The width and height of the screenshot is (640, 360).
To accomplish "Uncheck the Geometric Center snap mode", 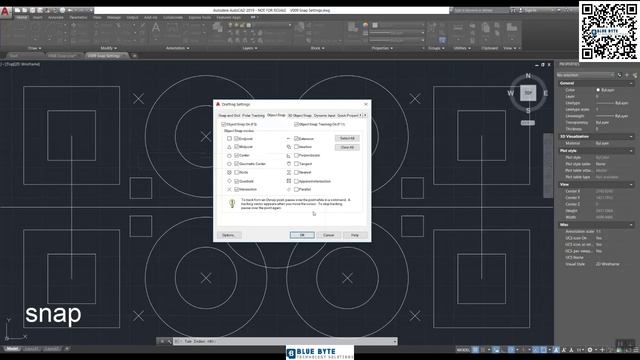I will [x=236, y=164].
